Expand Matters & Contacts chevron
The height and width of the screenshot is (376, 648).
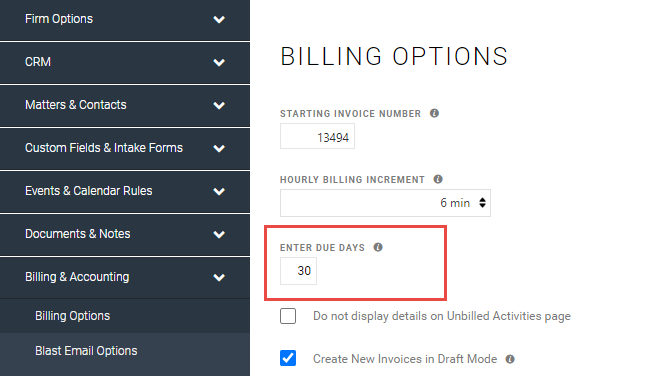pos(219,105)
